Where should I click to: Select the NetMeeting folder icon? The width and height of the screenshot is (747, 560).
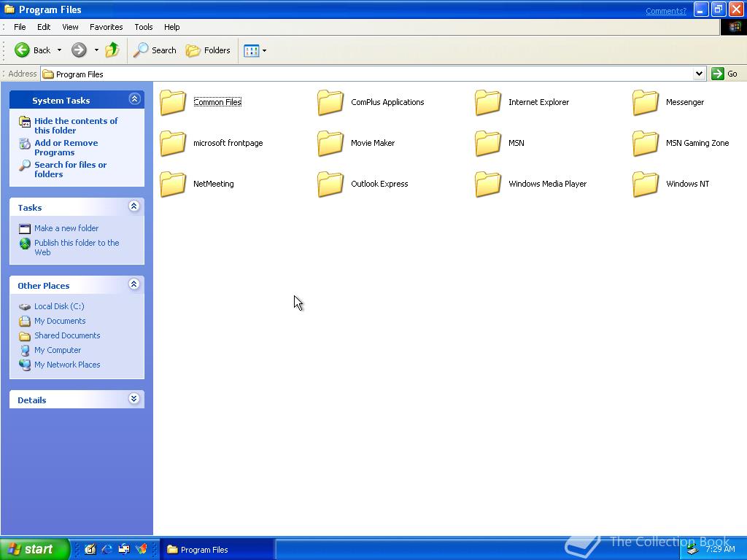tap(172, 184)
